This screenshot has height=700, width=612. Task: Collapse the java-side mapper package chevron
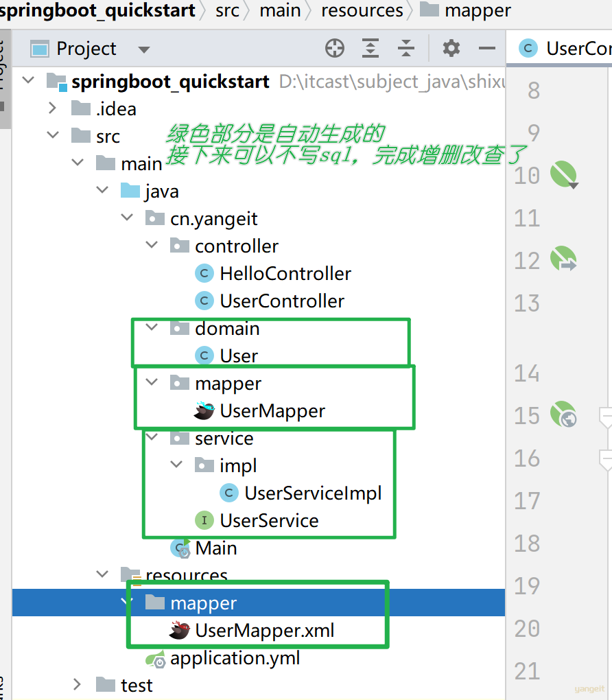152,382
